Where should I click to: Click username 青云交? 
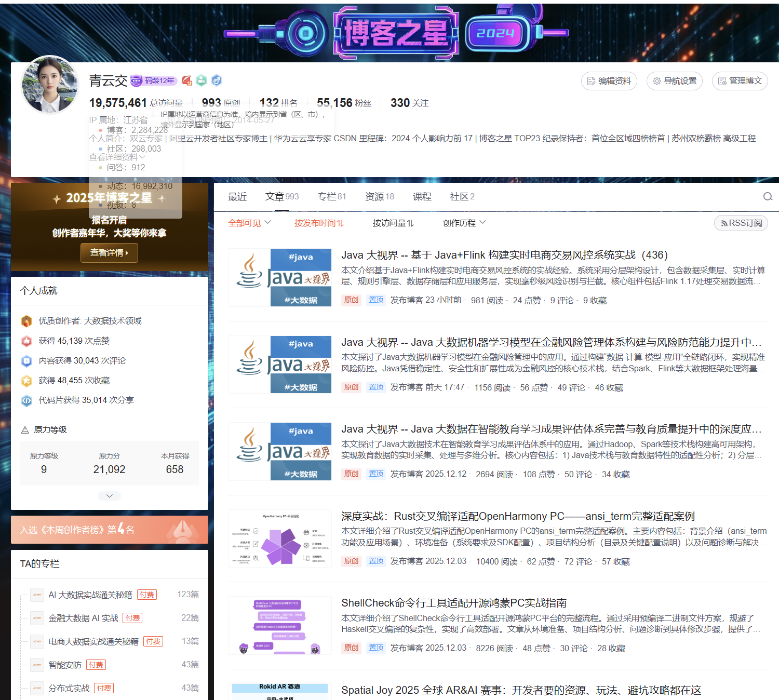coord(108,80)
